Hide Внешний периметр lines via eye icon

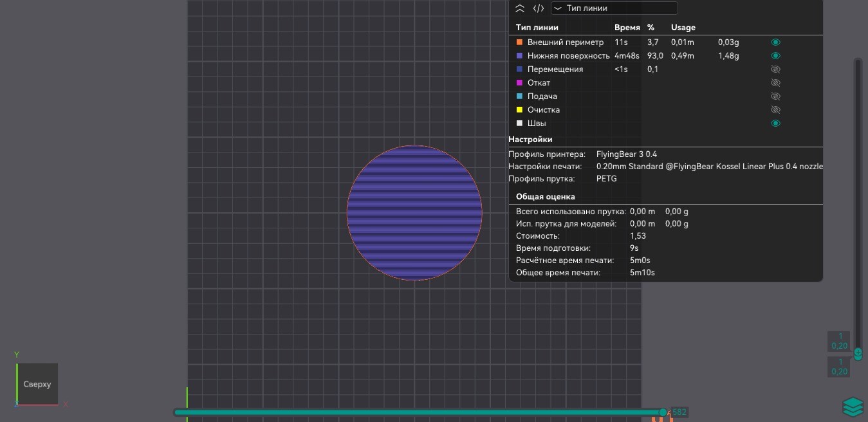(x=775, y=42)
